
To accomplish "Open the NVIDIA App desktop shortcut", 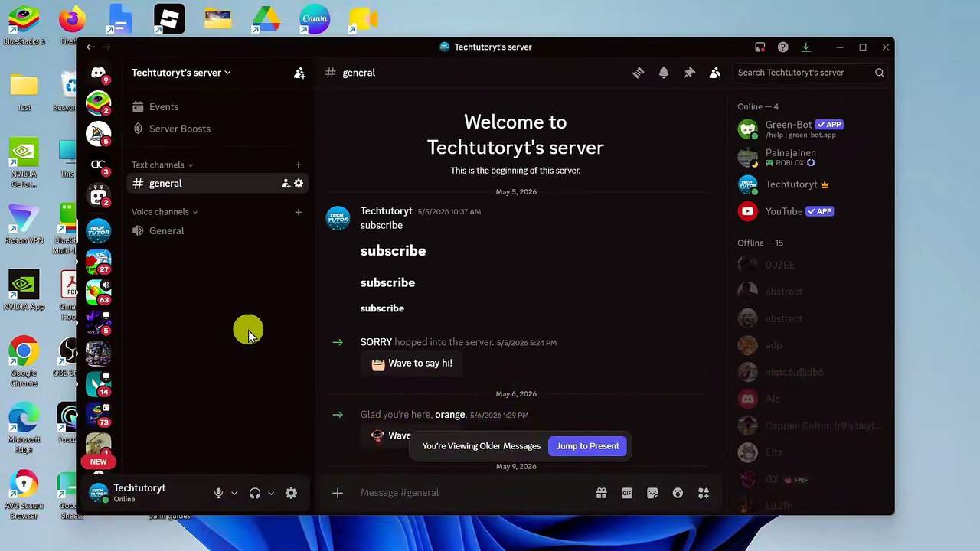I will tap(24, 291).
